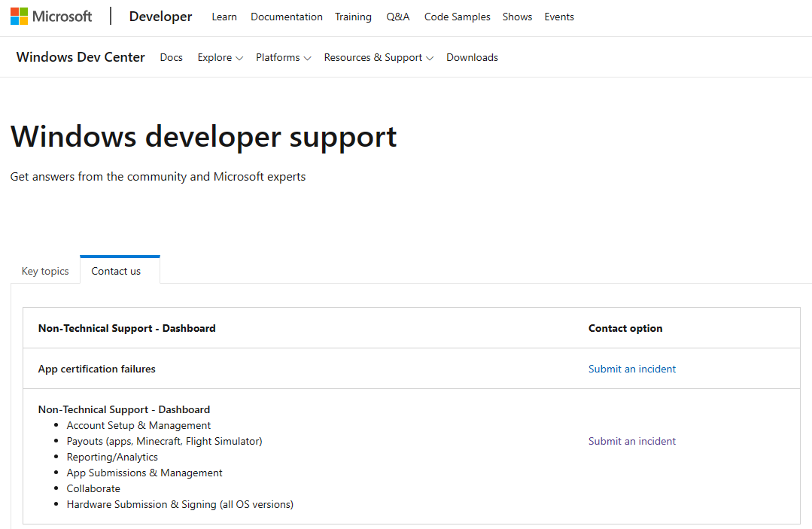Click the App certification failures text

tap(97, 369)
